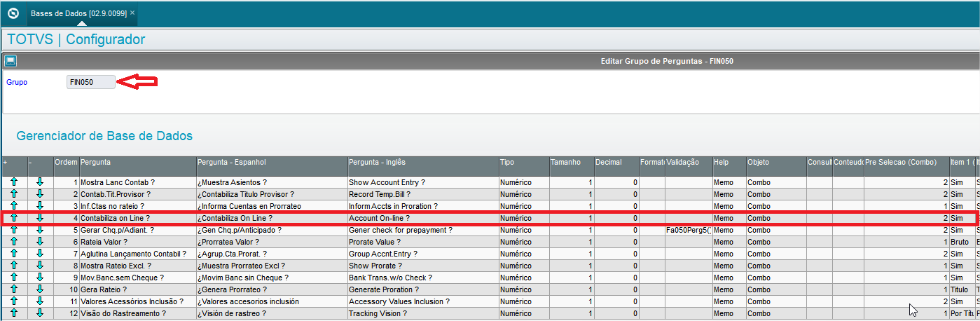Image resolution: width=980 pixels, height=321 pixels.
Task: Move up row 6 Rateia Valor
Action: (14, 242)
